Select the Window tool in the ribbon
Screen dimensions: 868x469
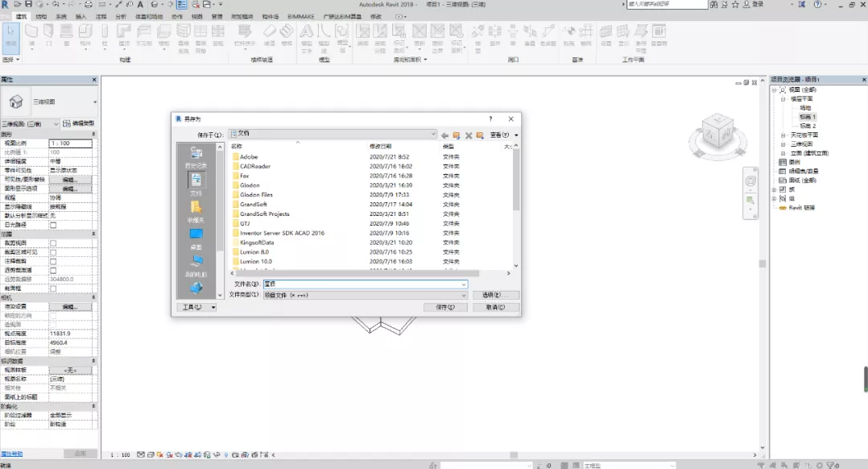[x=66, y=35]
